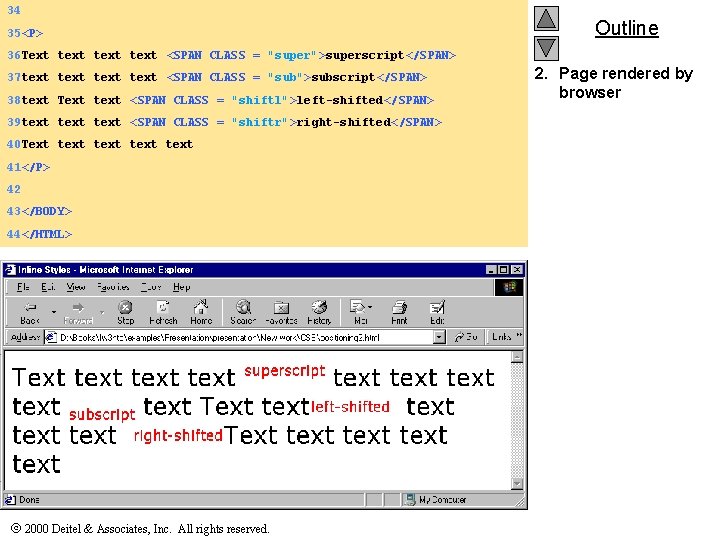Click the red 'superscript' text
720x540 pixels.
click(285, 371)
